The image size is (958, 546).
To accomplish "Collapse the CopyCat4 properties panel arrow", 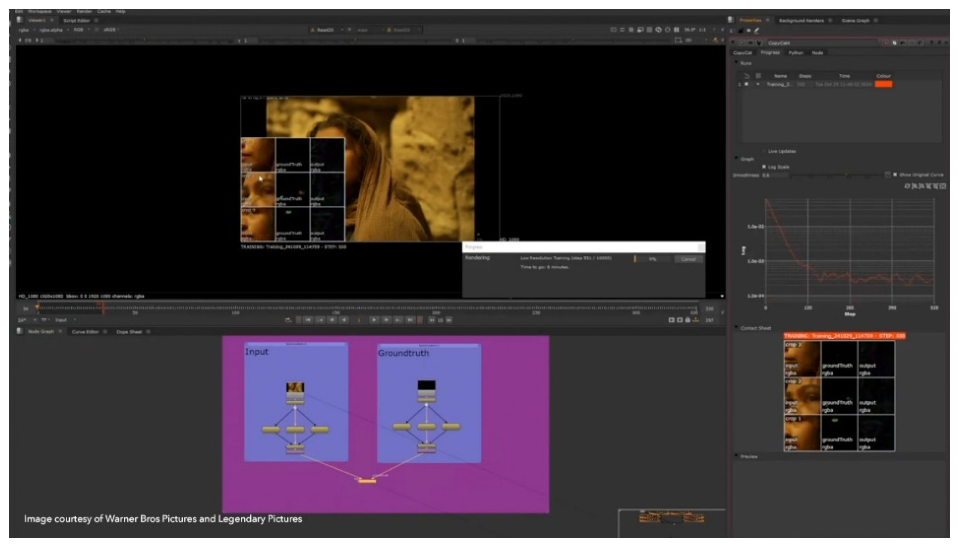I will (x=733, y=43).
